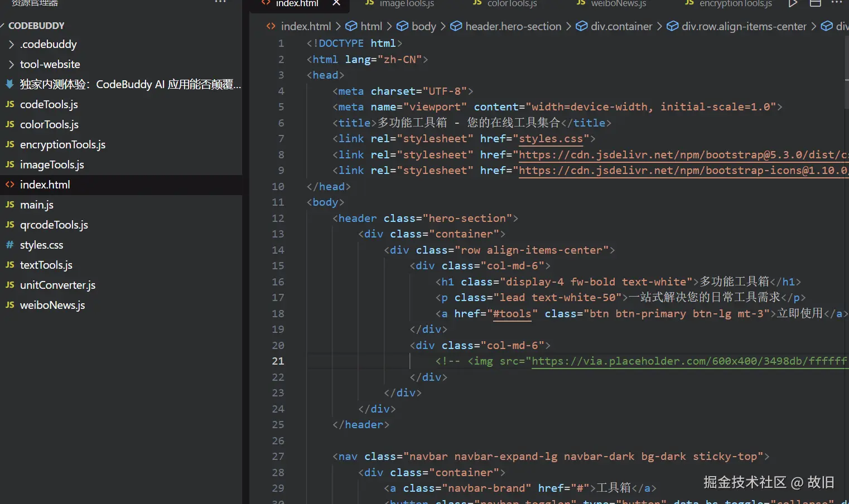Close the index.html editor tab
The height and width of the screenshot is (504, 849).
336,3
